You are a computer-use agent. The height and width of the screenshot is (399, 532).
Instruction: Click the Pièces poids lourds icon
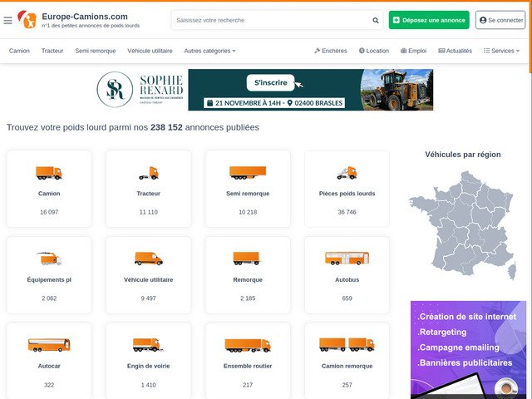pos(347,173)
